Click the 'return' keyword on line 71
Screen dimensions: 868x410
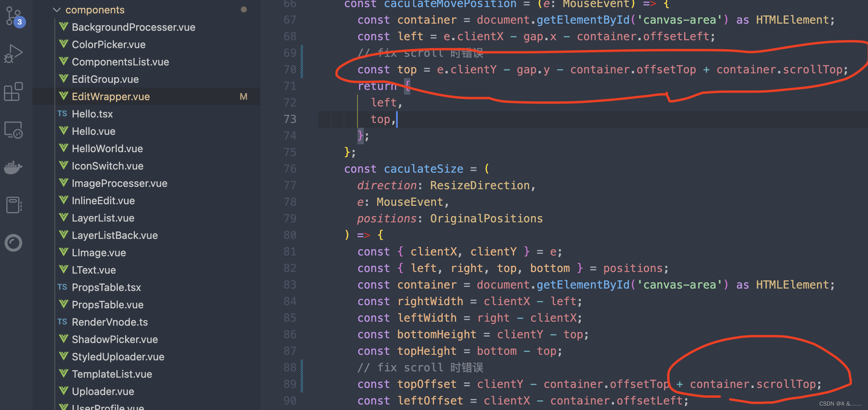tap(377, 86)
